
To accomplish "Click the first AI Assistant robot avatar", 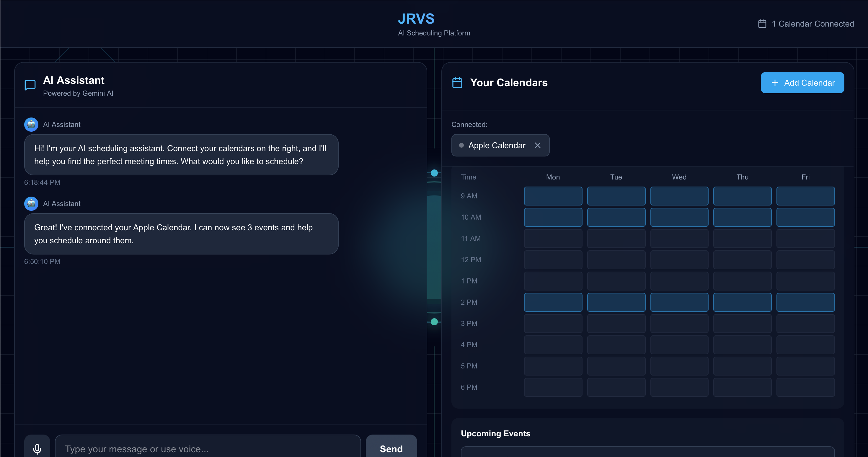I will [x=31, y=124].
